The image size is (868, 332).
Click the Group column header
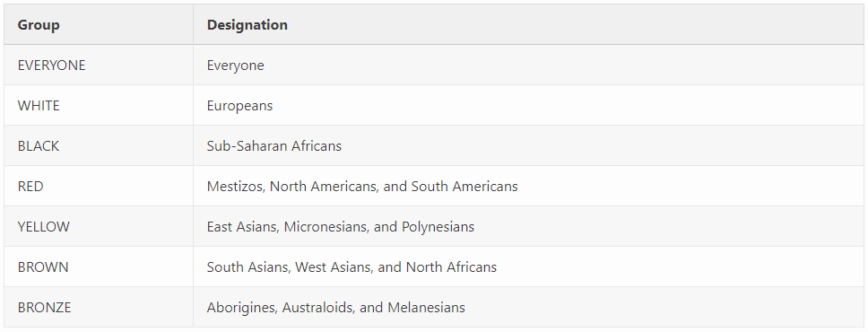[39, 25]
